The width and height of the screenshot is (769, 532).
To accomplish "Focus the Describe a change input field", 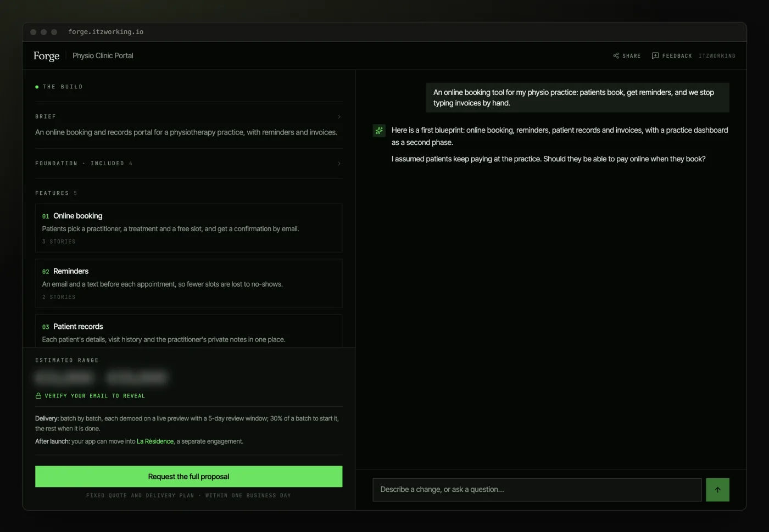I will click(x=537, y=490).
